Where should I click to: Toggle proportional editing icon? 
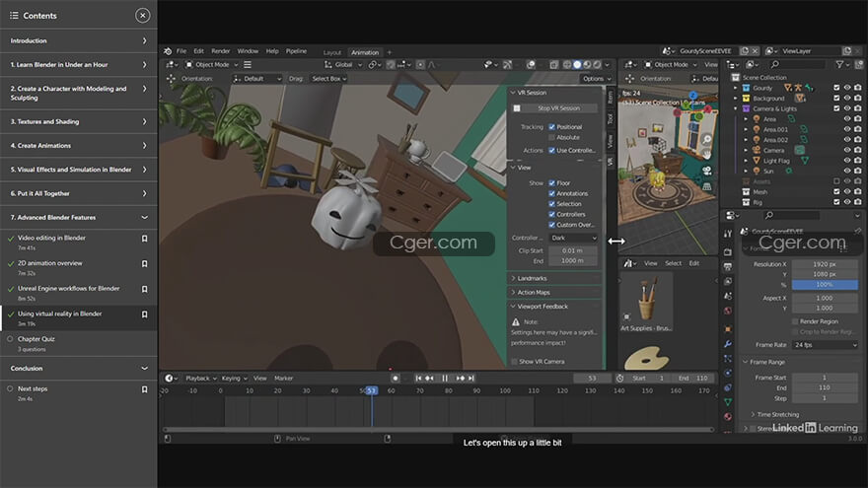tap(421, 65)
